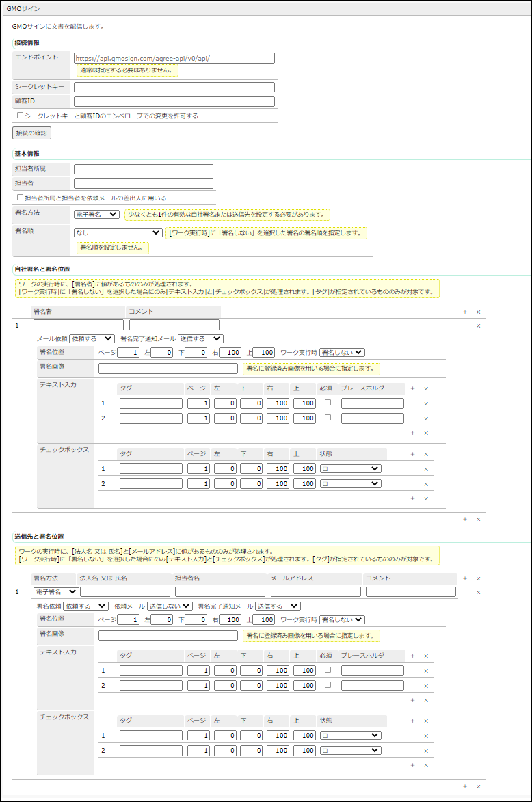The image size is (532, 802).
Task: Open ワーク実行時 dropdown in 自社署名 署名位置 row
Action: coord(342,352)
